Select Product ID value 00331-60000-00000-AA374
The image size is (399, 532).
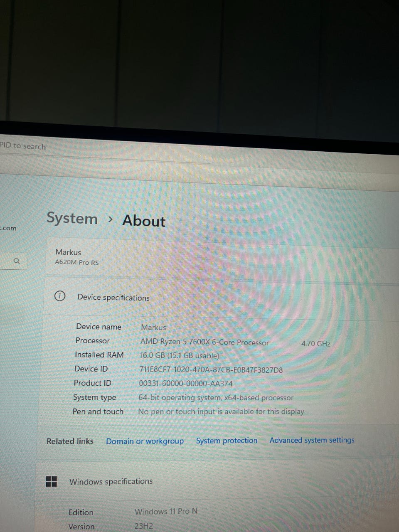click(186, 384)
